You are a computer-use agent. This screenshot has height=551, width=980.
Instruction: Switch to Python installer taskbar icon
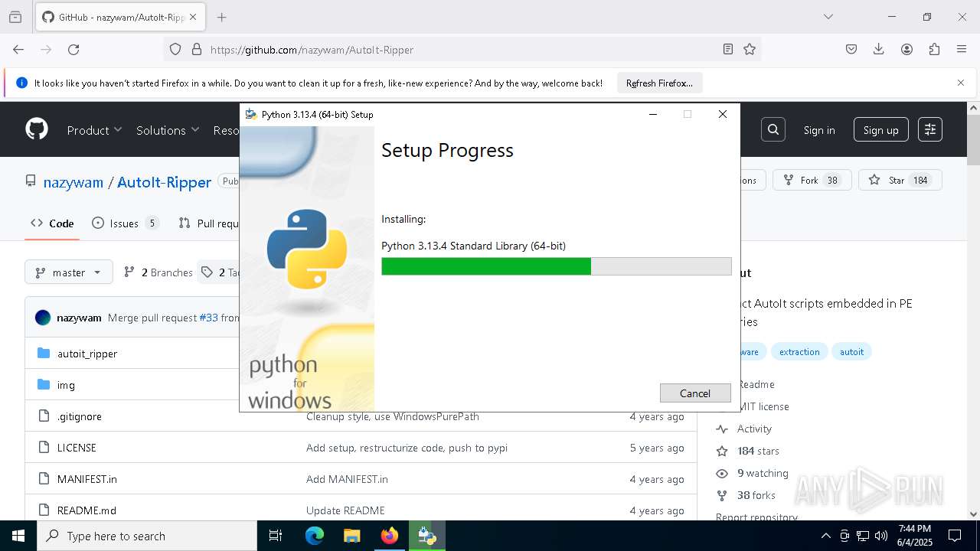(427, 536)
